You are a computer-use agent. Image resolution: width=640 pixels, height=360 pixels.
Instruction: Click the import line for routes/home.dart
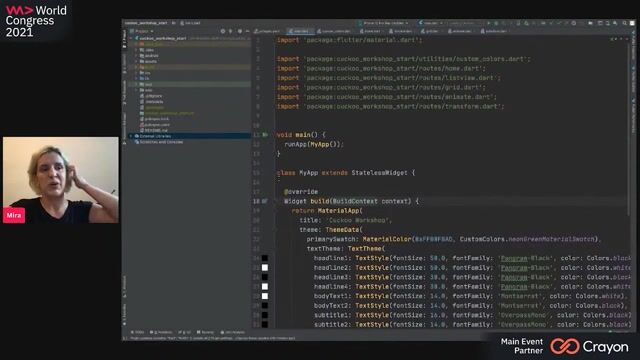[x=381, y=69]
